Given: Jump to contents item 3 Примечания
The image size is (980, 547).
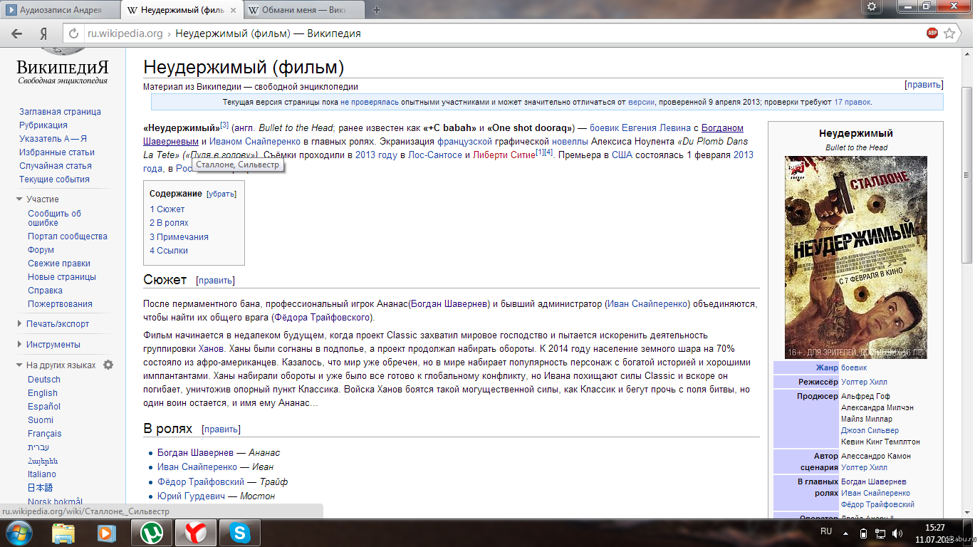Looking at the screenshot, I should click(179, 237).
